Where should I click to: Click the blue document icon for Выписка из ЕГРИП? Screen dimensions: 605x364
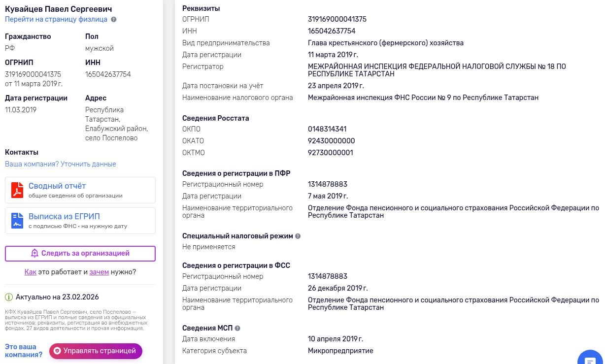pyautogui.click(x=18, y=220)
